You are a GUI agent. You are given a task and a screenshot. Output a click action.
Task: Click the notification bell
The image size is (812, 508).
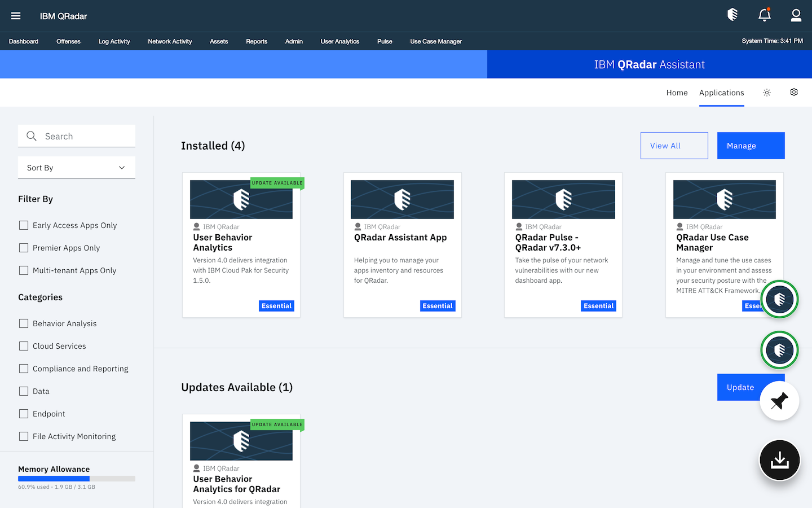click(x=764, y=16)
